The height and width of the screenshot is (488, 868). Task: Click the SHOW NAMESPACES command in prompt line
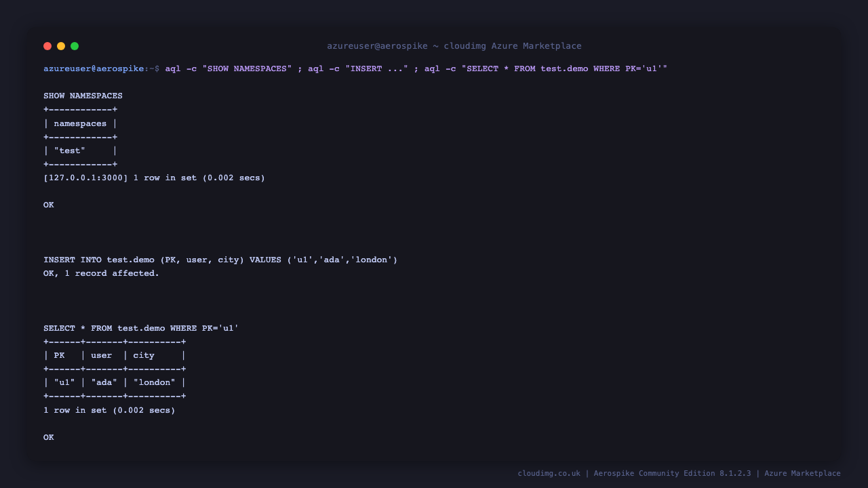[x=247, y=68]
